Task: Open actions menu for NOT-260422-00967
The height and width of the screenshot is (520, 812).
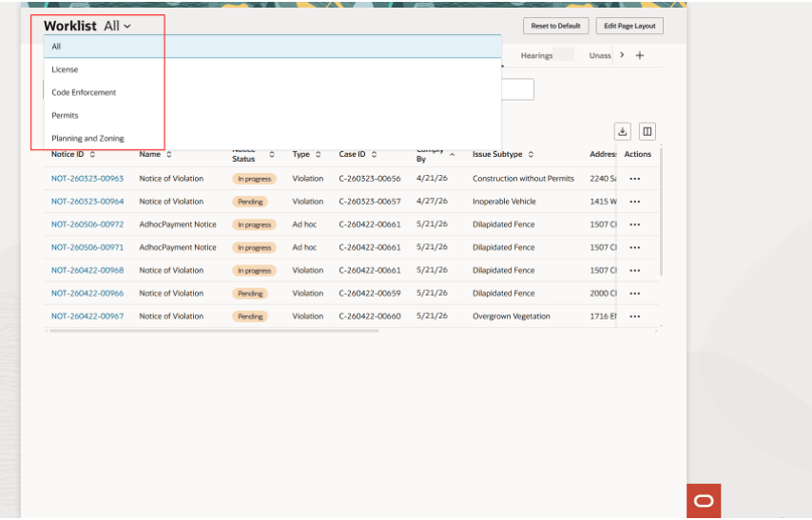Action: [x=635, y=317]
